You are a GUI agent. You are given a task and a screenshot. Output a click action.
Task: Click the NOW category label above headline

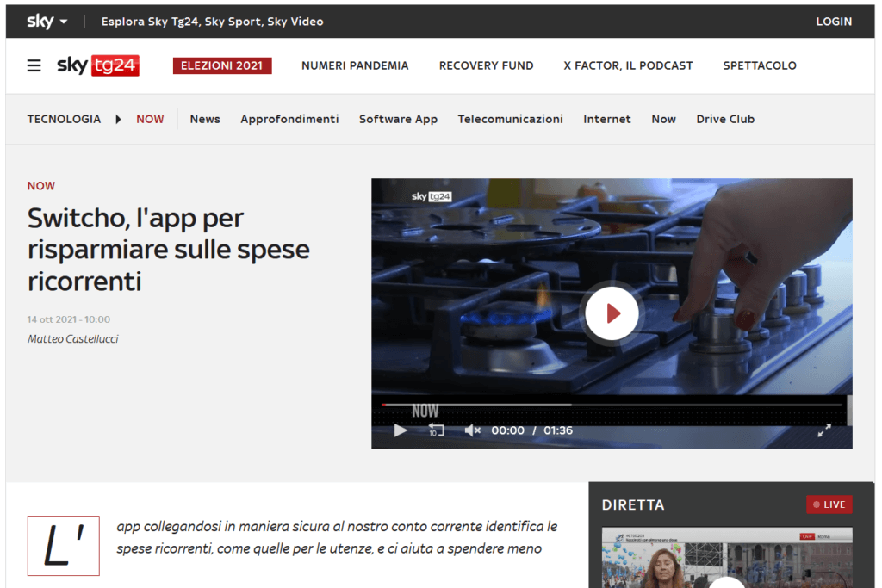pos(41,186)
